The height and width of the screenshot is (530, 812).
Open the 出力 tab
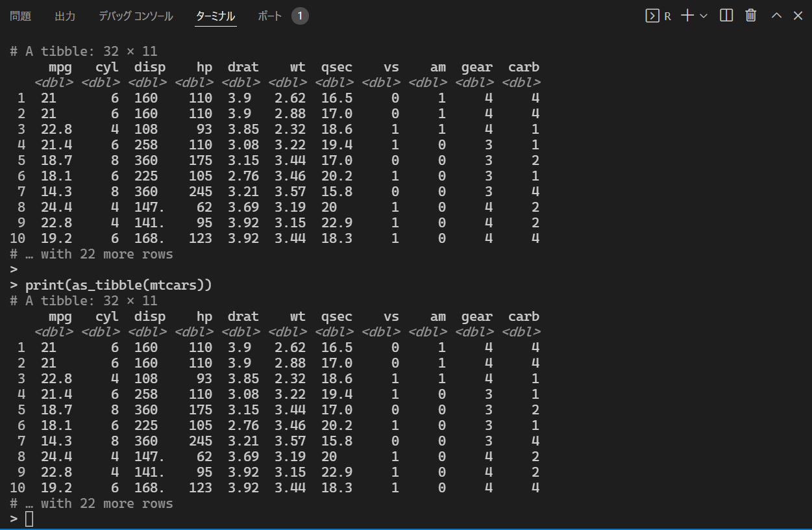tap(65, 16)
